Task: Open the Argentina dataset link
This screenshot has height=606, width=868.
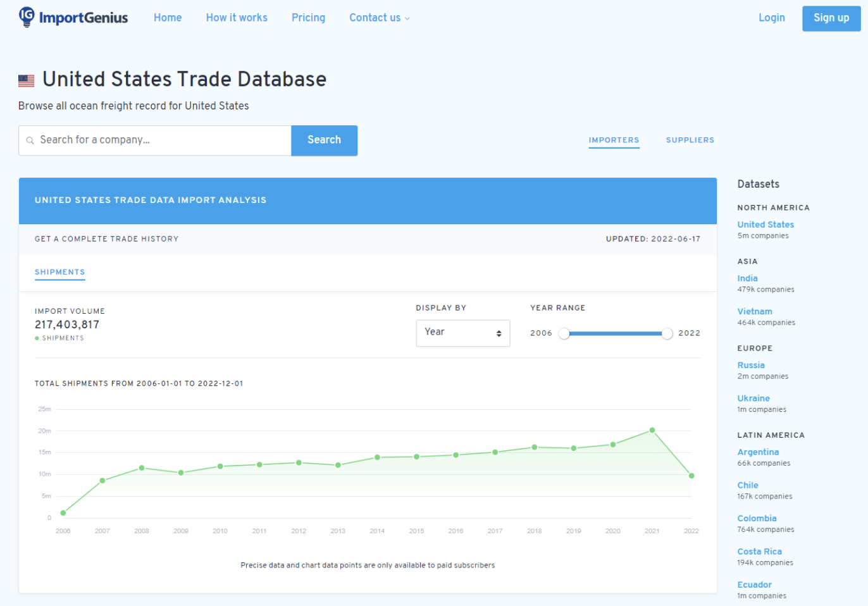Action: (x=758, y=452)
